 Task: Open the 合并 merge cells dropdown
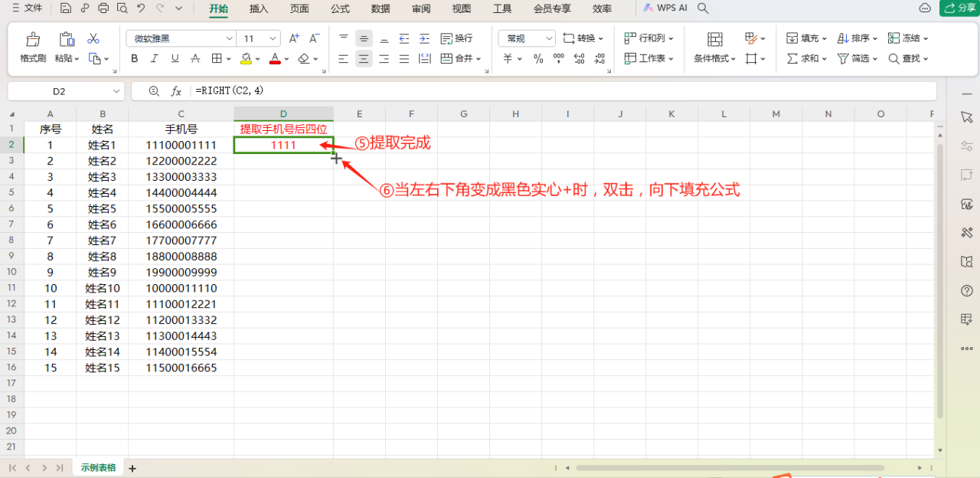(461, 58)
